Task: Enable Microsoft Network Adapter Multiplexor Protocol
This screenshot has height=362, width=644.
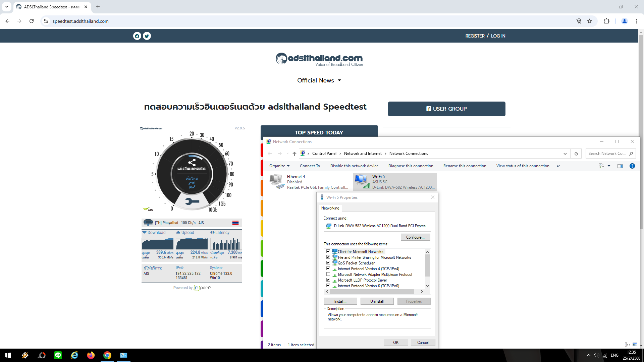Action: (328, 274)
